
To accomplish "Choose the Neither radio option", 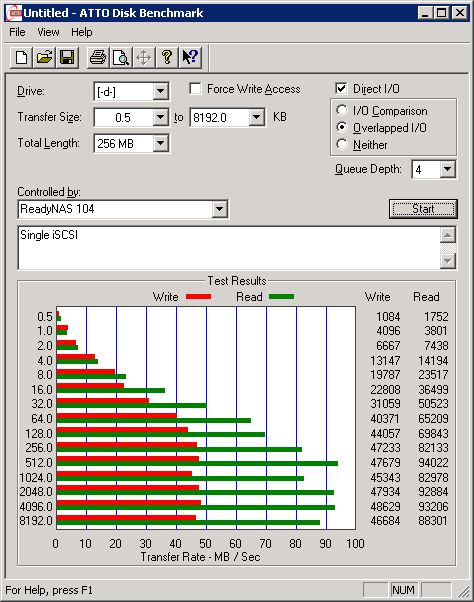I will [342, 144].
